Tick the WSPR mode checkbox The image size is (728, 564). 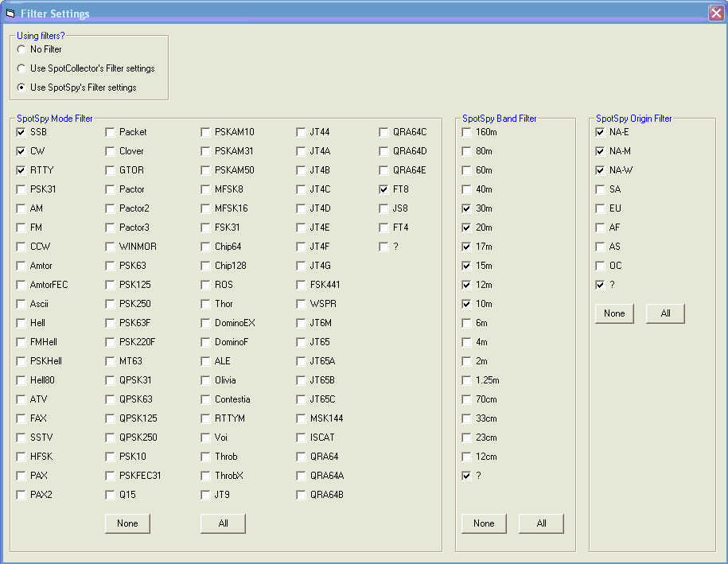pos(301,304)
